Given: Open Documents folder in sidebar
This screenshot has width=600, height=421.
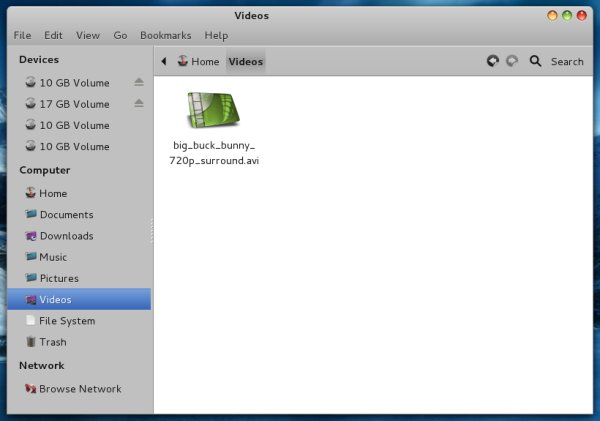Looking at the screenshot, I should [x=79, y=214].
